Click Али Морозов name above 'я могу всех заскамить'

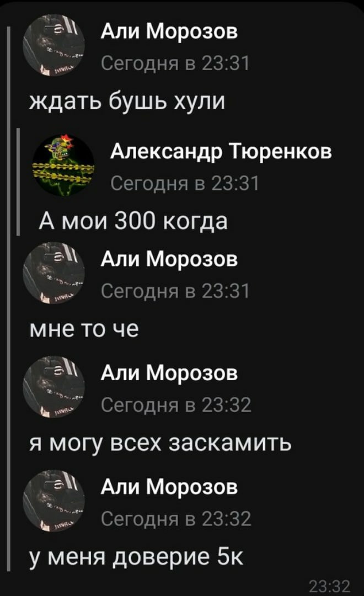169,373
